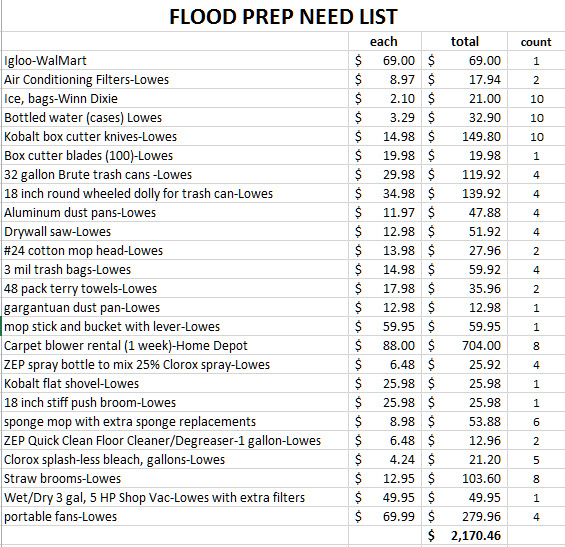This screenshot has width=565, height=547.
Task: Select the Ice, bags-Winn Dixie cell
Action: point(175,98)
